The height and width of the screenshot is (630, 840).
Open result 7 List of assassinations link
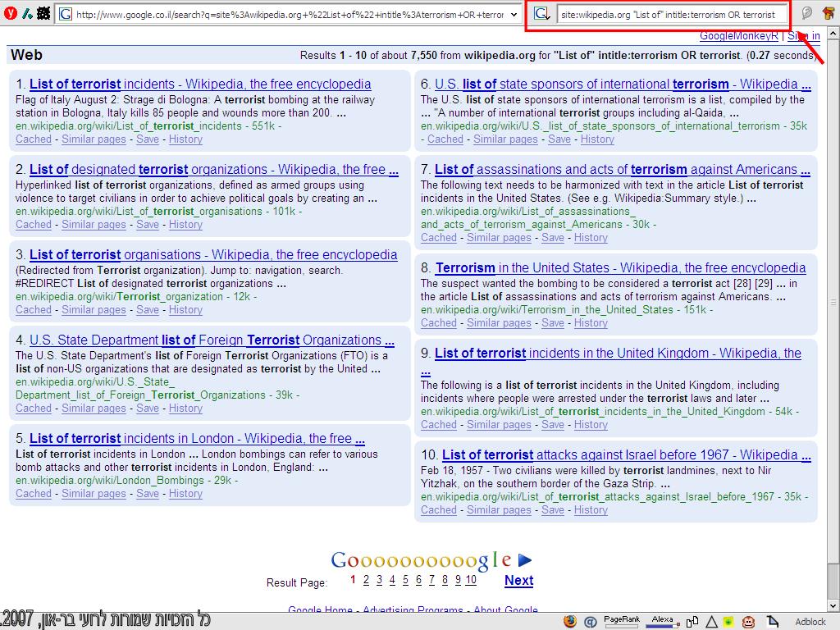point(622,169)
